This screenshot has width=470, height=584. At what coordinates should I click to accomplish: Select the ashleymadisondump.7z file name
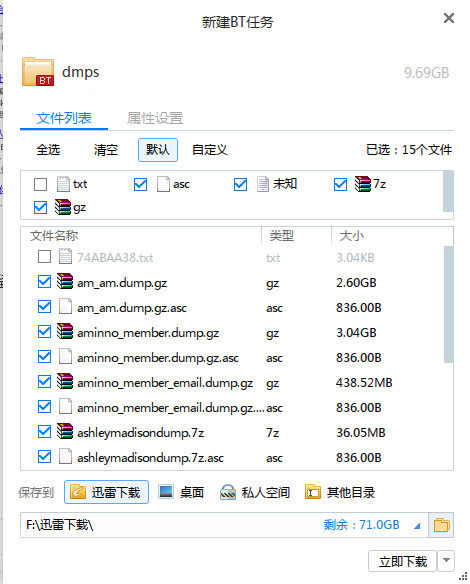(x=140, y=433)
